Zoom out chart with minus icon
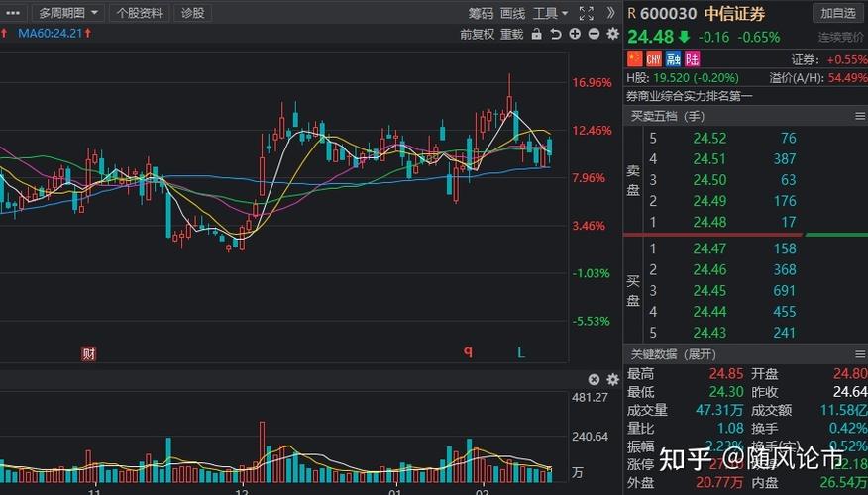This screenshot has height=495, width=868. click(x=594, y=34)
